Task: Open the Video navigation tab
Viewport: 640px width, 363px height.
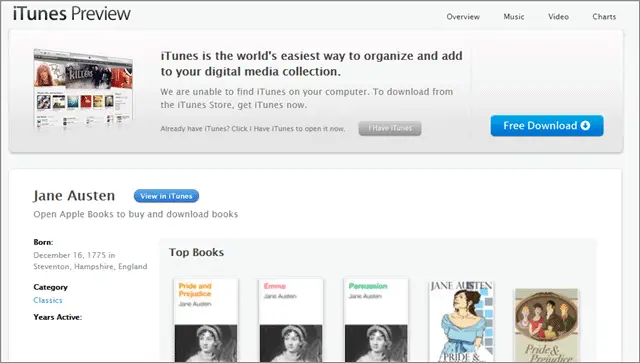Action: [x=558, y=17]
